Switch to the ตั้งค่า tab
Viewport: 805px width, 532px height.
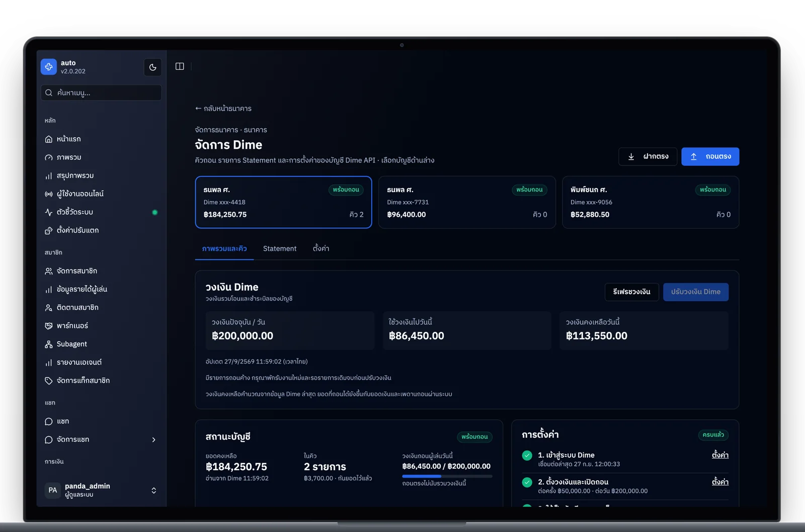tap(321, 249)
